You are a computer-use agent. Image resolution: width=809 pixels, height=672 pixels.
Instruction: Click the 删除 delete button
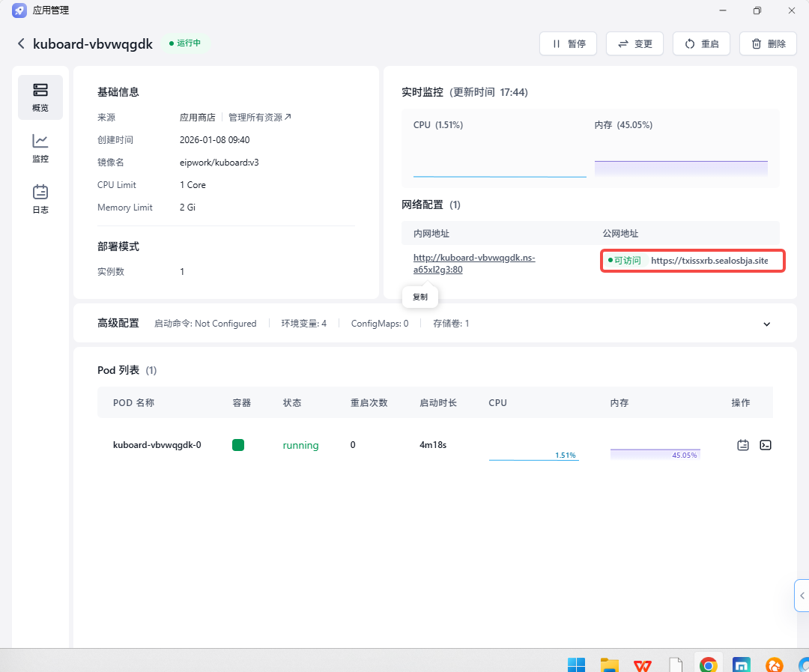pyautogui.click(x=768, y=44)
